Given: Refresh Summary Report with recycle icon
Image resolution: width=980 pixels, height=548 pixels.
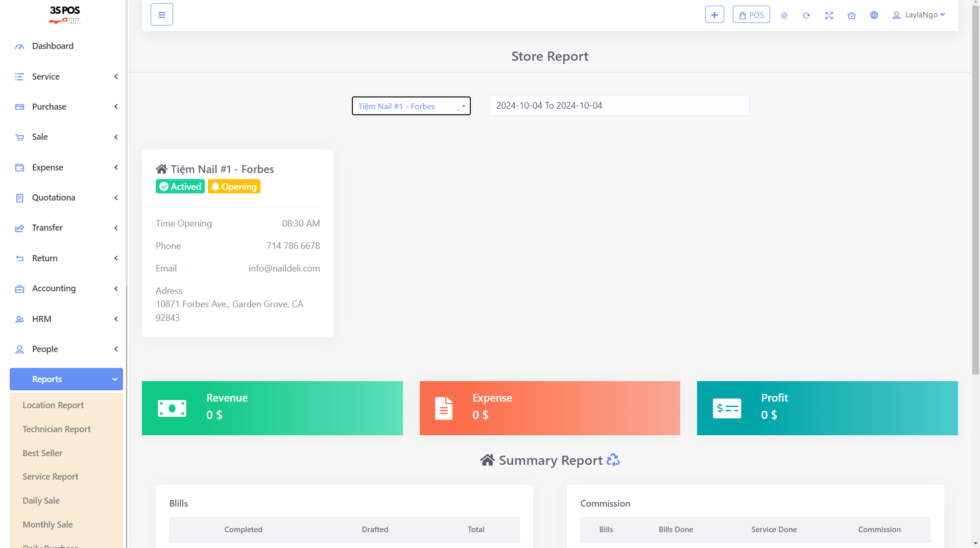Looking at the screenshot, I should click(x=613, y=460).
